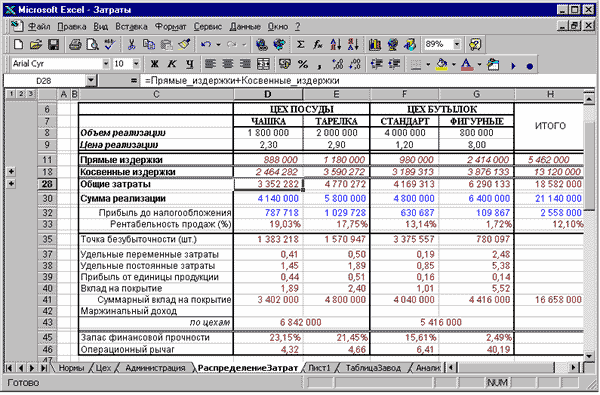Paste with the clipboard icon

(166, 45)
